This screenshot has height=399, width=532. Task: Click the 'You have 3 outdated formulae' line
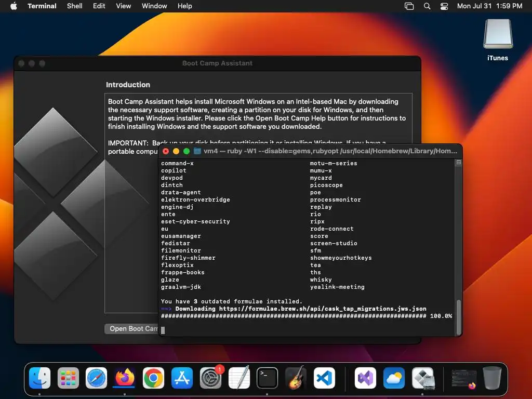[231, 301]
